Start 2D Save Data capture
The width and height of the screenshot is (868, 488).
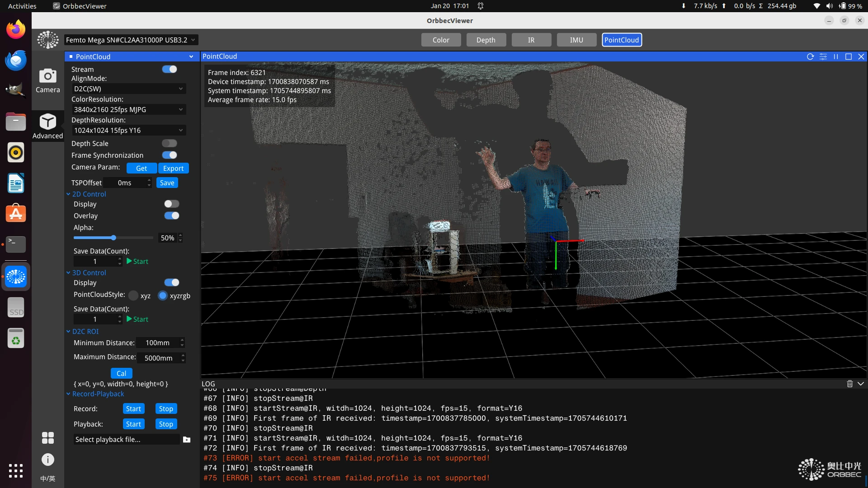[137, 261]
